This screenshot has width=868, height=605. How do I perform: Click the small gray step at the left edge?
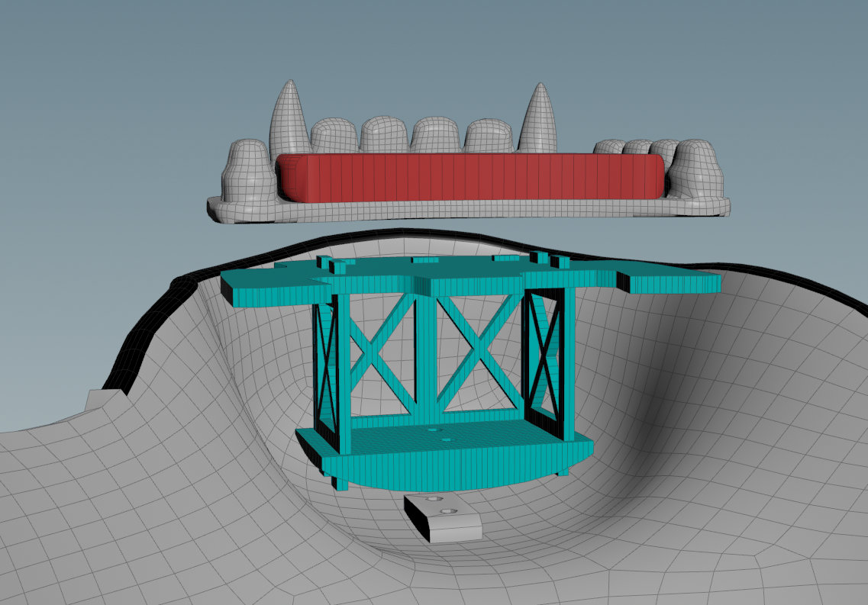tap(99, 401)
